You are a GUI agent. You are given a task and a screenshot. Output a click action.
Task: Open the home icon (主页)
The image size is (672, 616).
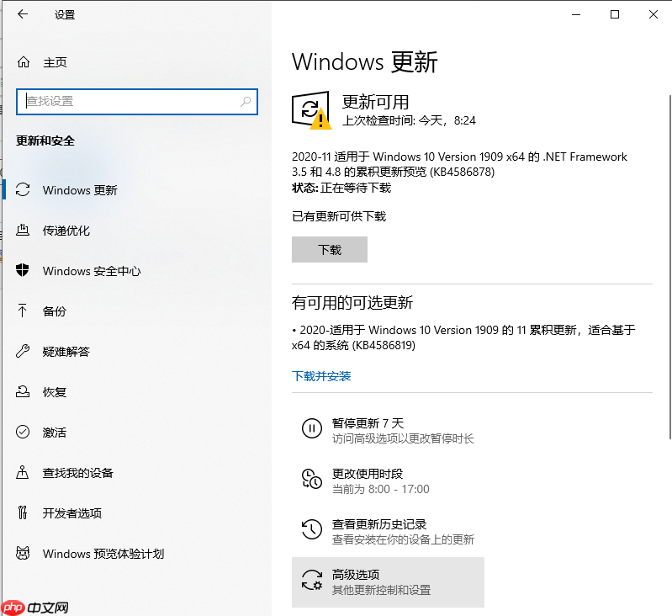[24, 62]
